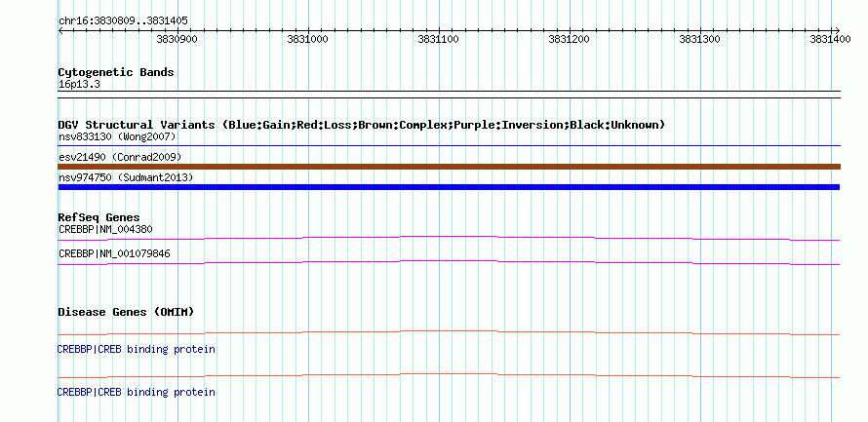The width and height of the screenshot is (868, 422).
Task: Open the nsv974750 (Sudmant2013) variant label
Action: tap(126, 177)
